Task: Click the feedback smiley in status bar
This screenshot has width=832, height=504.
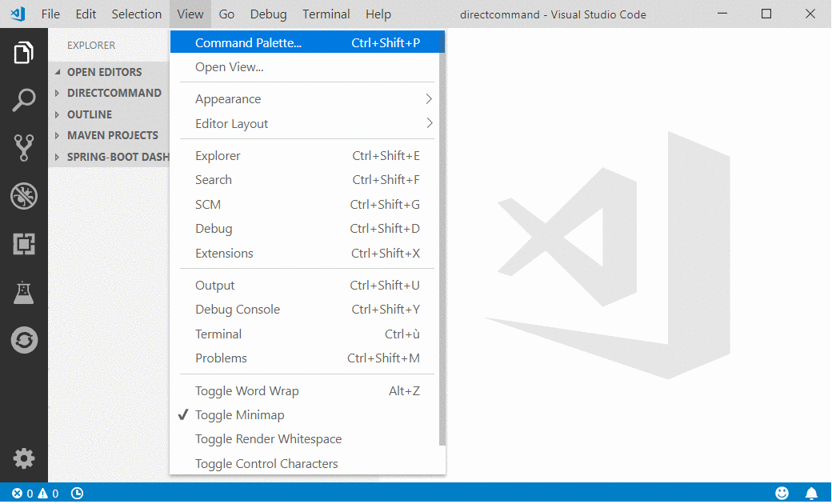Action: [782, 494]
